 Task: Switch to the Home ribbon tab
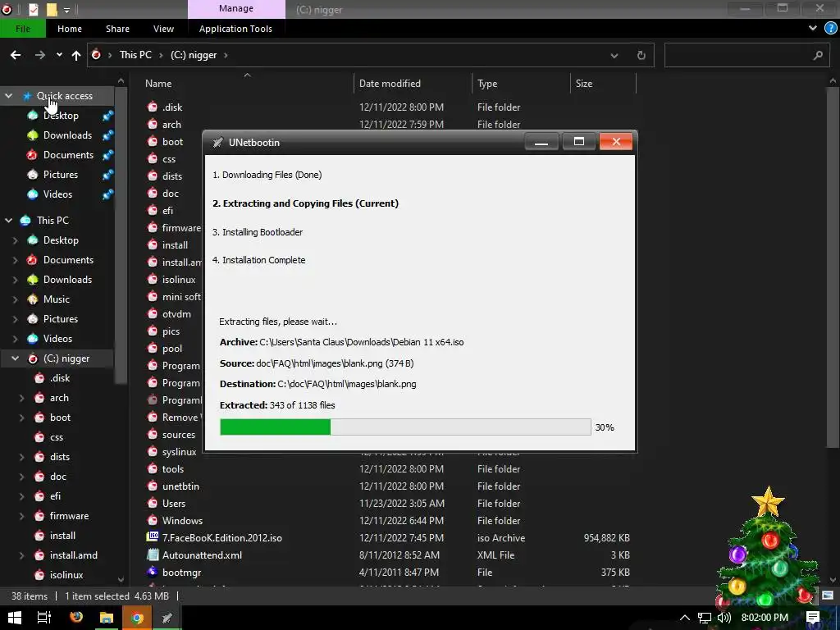(70, 29)
